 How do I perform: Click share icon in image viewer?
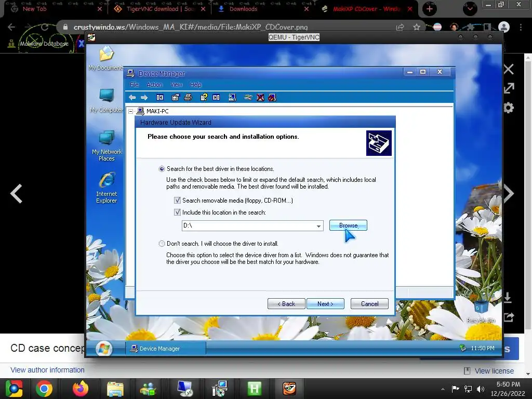(x=509, y=317)
